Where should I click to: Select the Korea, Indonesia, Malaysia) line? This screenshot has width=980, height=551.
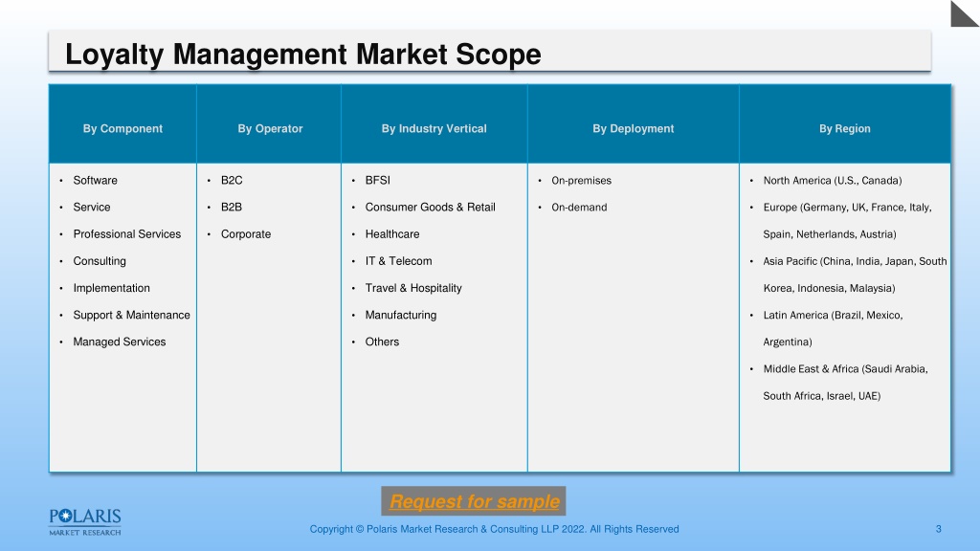tap(829, 288)
